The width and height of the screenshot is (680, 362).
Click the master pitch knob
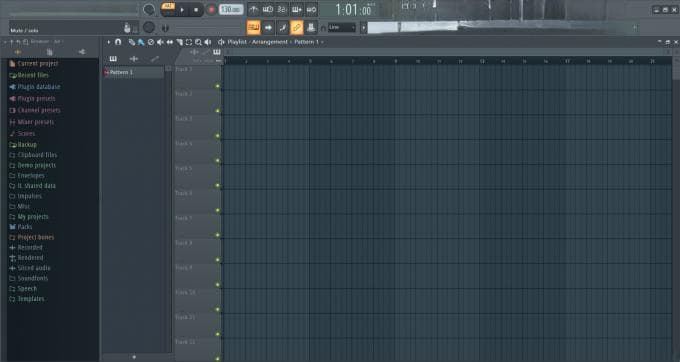click(149, 27)
